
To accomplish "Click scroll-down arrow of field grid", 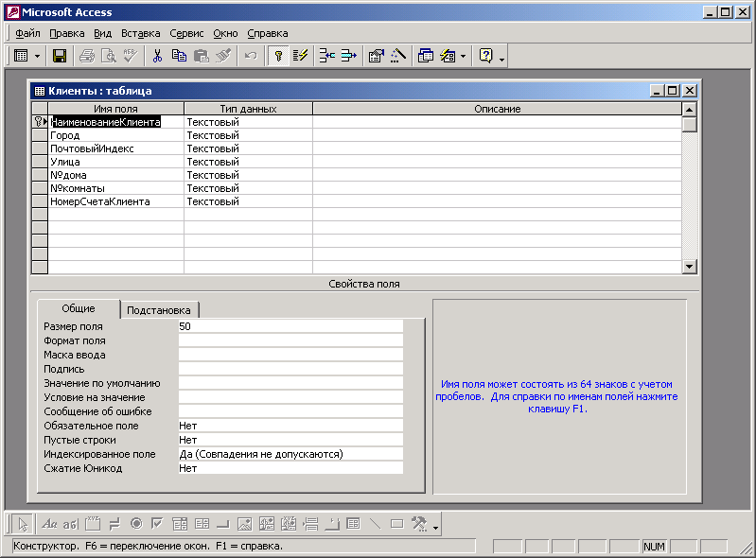I will coord(690,266).
